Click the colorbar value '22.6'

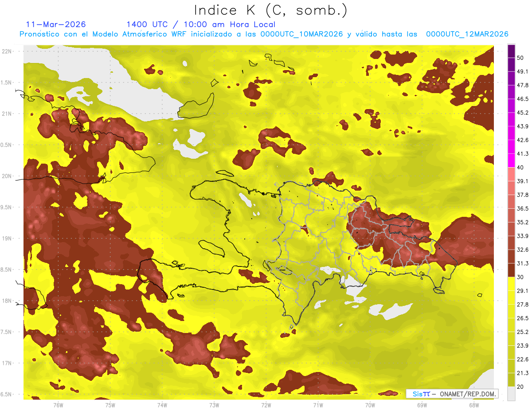(x=523, y=359)
